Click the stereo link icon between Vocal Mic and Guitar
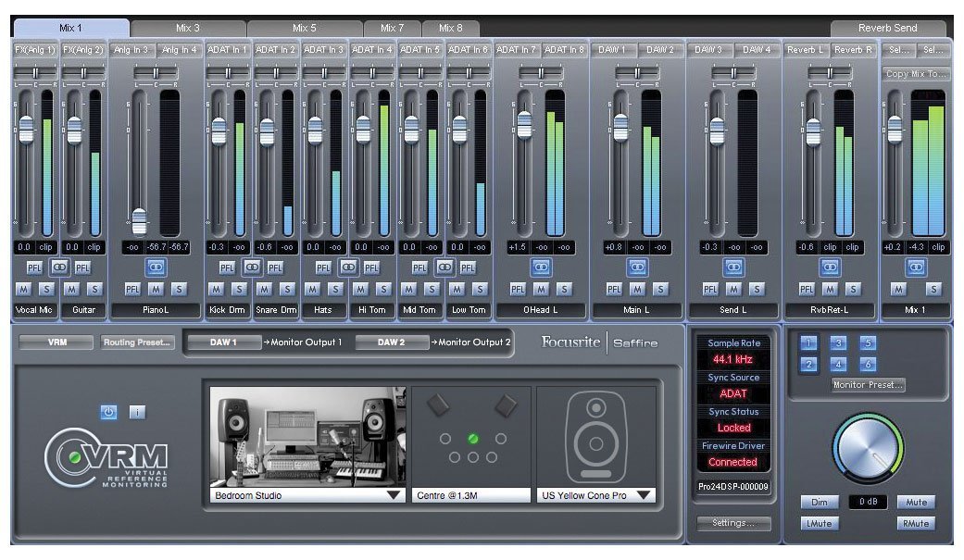Image resolution: width=964 pixels, height=560 pixels. coord(60,266)
